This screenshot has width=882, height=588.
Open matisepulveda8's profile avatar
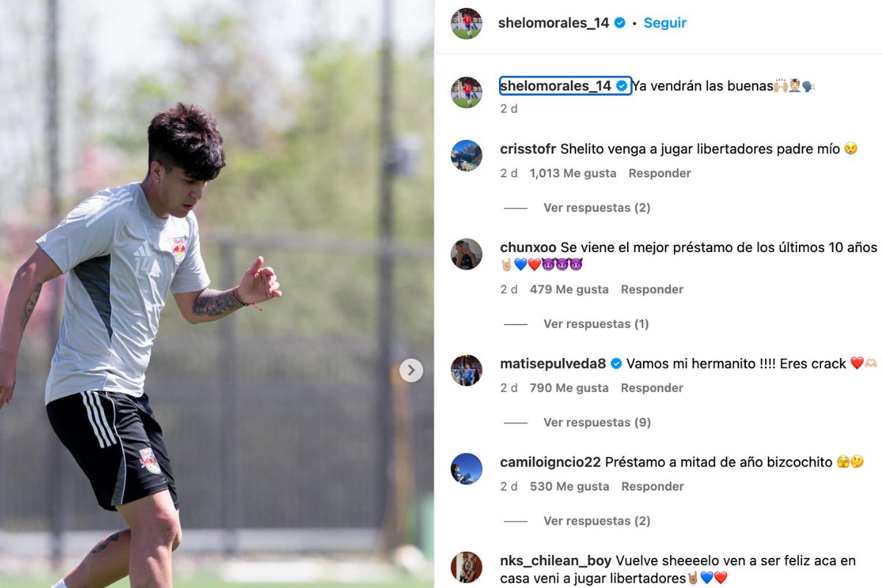466,370
